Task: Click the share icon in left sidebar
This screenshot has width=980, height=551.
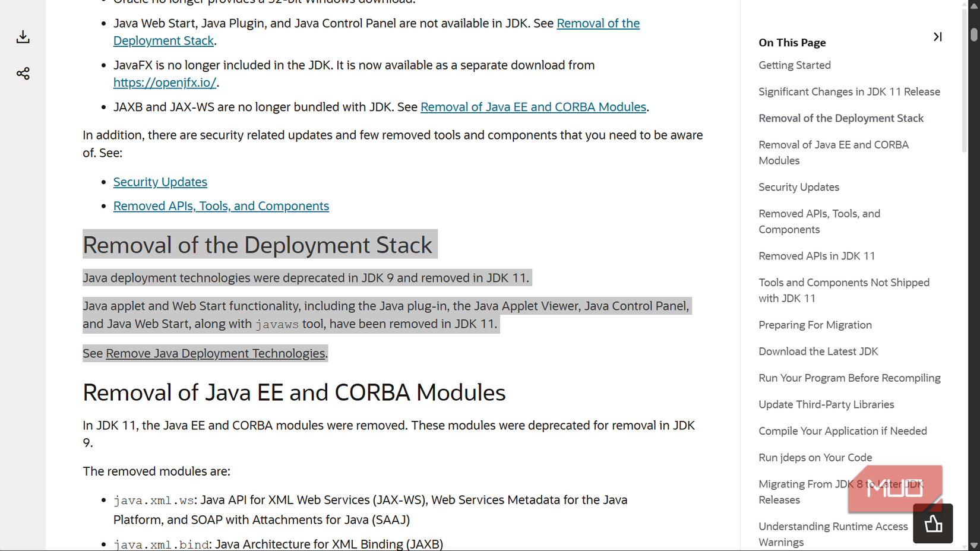Action: [23, 74]
